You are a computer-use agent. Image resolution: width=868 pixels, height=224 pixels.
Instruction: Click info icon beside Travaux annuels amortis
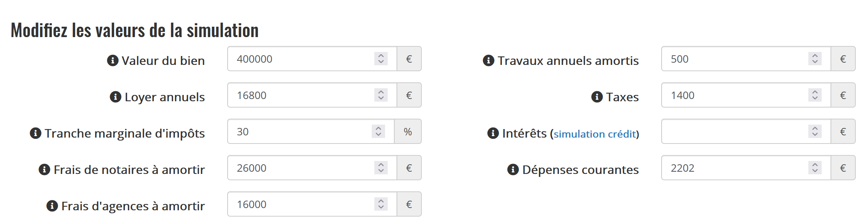tap(488, 60)
